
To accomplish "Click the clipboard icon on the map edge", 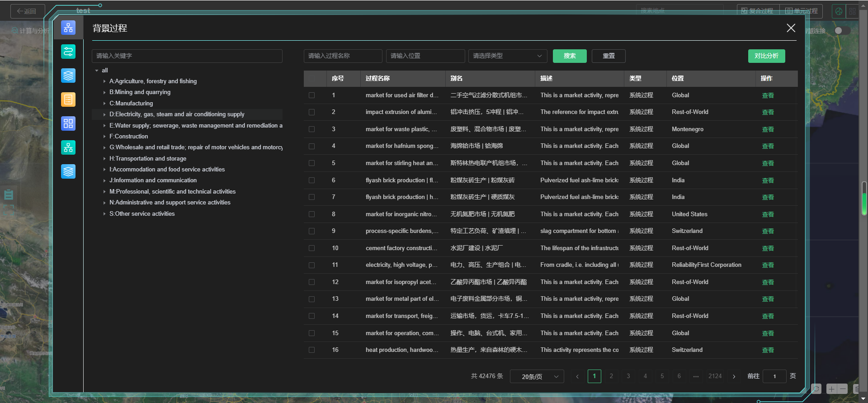I will click(9, 195).
